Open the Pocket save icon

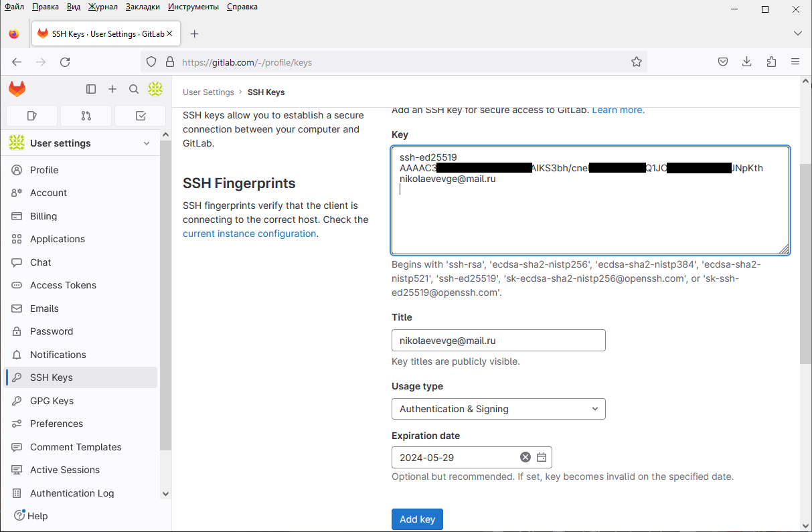click(x=723, y=62)
